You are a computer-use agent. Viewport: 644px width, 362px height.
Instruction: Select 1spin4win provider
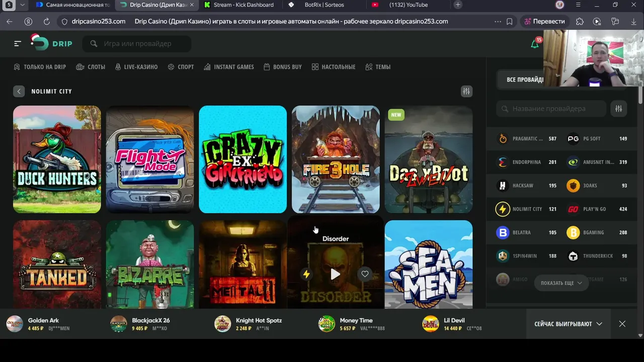[527, 256]
